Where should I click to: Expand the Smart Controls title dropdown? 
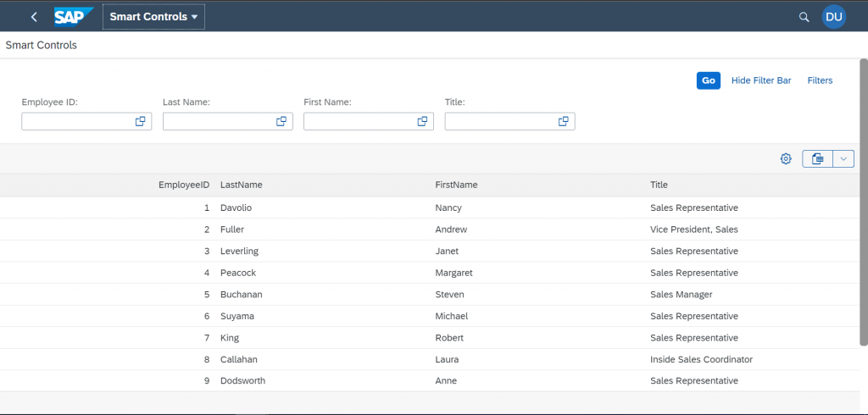(x=154, y=17)
